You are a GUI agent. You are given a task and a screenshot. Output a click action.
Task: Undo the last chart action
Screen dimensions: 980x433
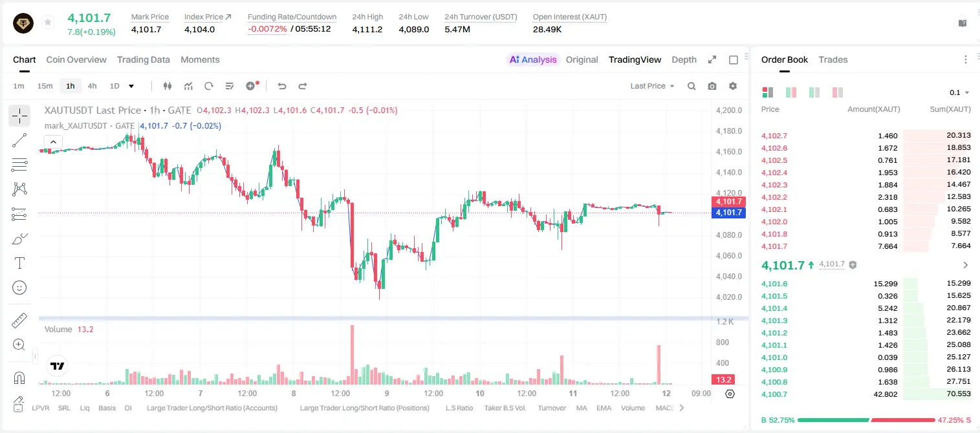click(x=281, y=86)
